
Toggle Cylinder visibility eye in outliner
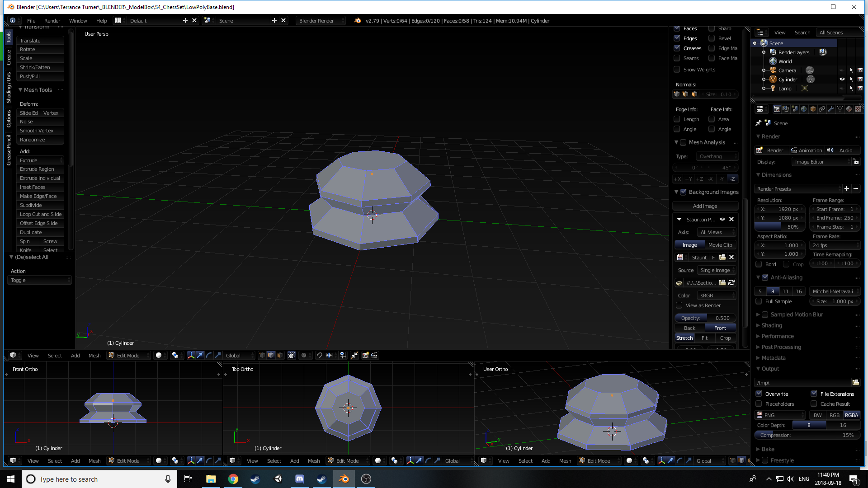click(x=842, y=79)
